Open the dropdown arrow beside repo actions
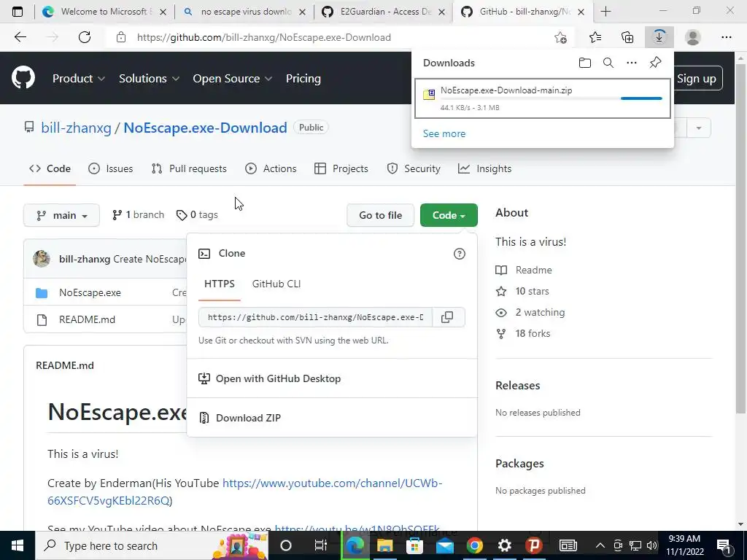The image size is (747, 560). [699, 128]
